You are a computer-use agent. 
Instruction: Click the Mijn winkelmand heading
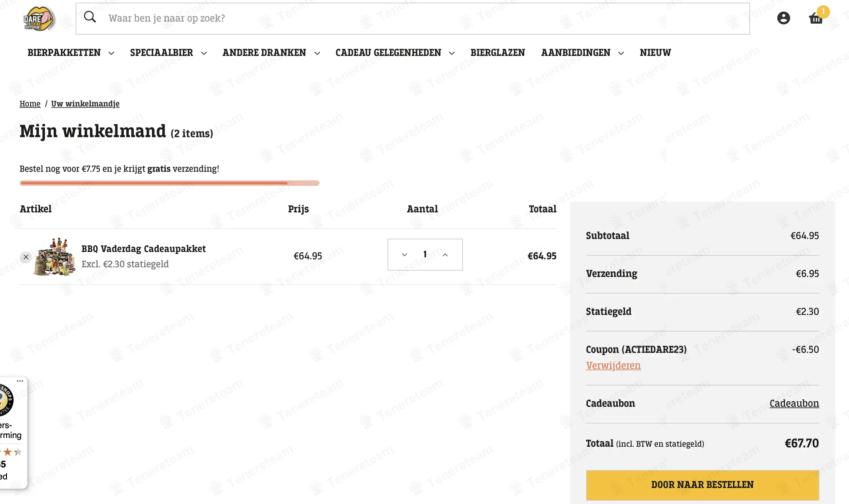tap(92, 131)
